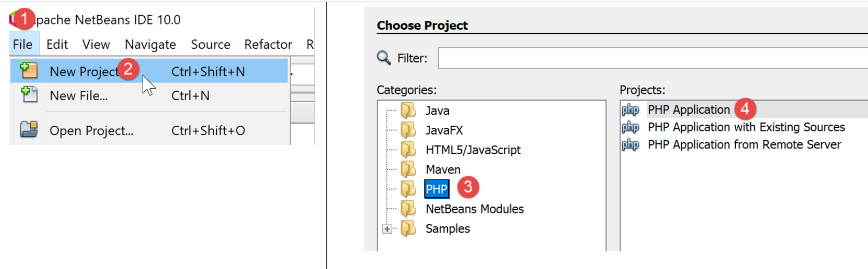Viewport: 868px width, 269px height.
Task: Click the Maven category folder icon
Action: pos(409,169)
